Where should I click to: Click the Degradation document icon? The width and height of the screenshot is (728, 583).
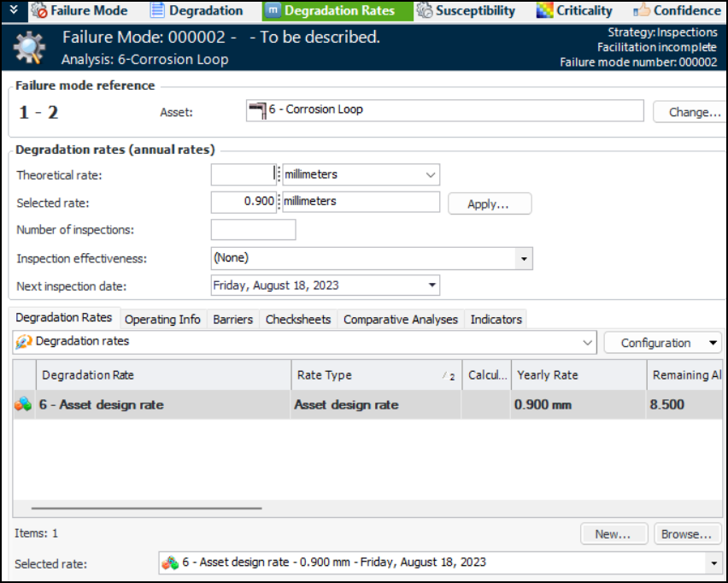[x=157, y=11]
